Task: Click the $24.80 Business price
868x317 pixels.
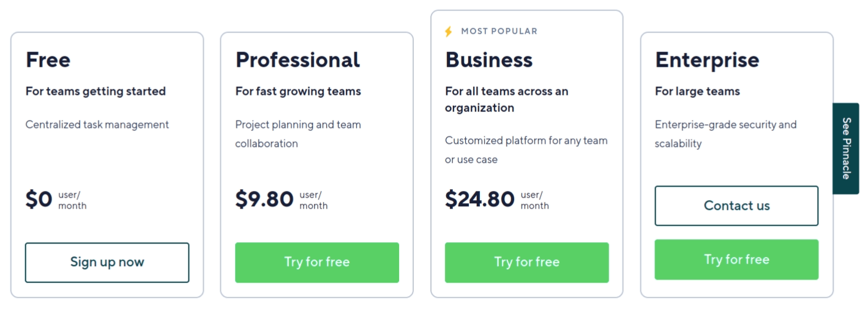Action: tap(480, 200)
